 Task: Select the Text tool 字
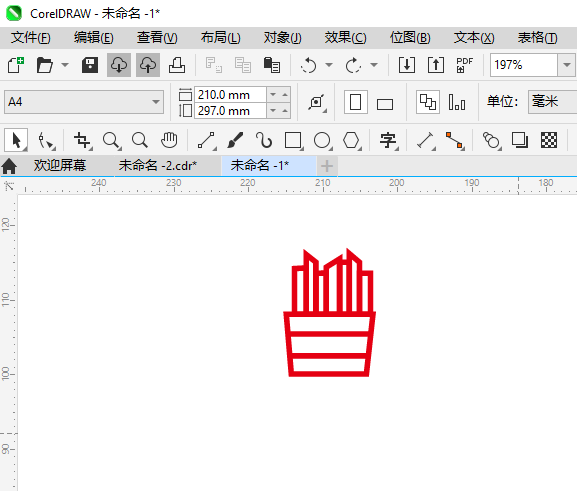[389, 141]
